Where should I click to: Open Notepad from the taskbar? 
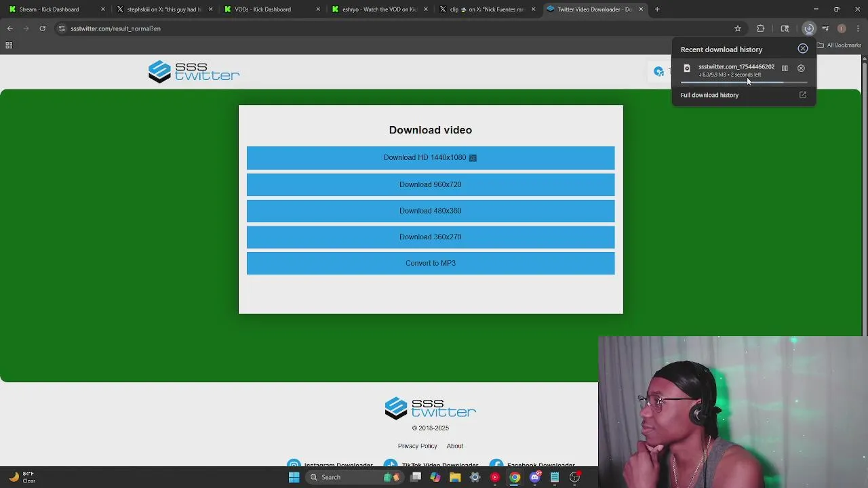click(x=555, y=477)
